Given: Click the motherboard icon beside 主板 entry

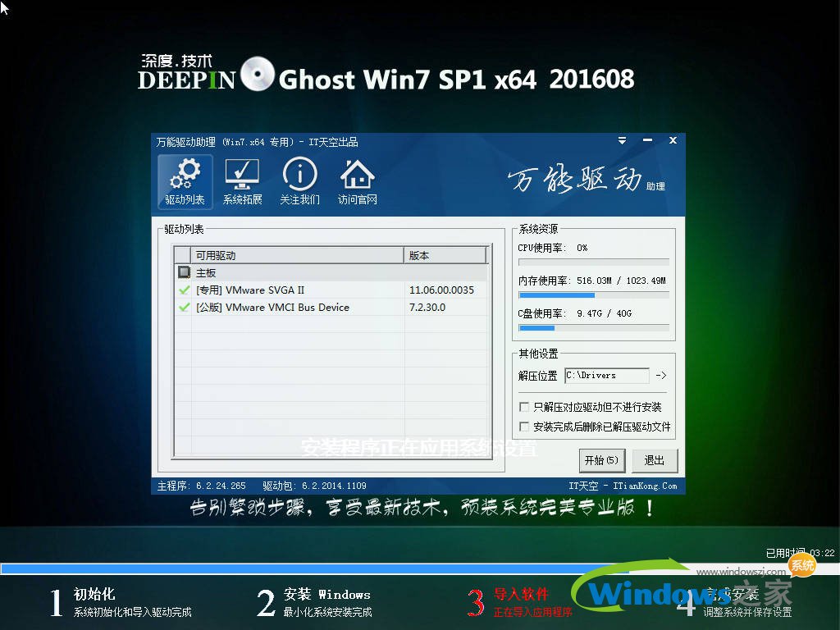Looking at the screenshot, I should click(x=185, y=272).
